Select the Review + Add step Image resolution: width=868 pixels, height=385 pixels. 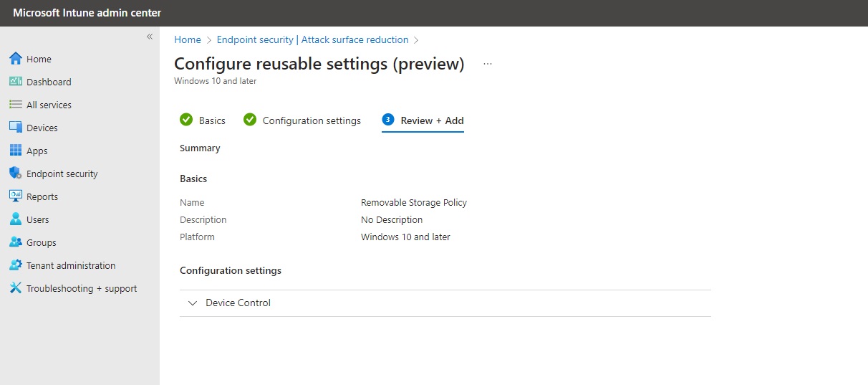pyautogui.click(x=423, y=120)
